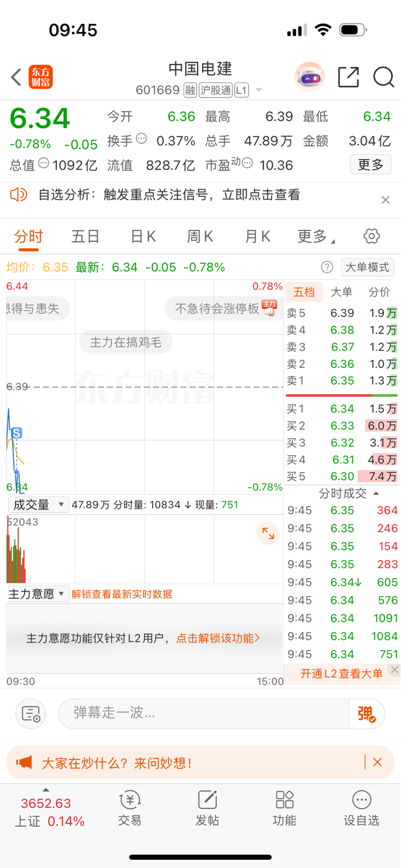Toggle the 弹 danmaku switch
Image resolution: width=401 pixels, height=868 pixels.
coord(367,714)
